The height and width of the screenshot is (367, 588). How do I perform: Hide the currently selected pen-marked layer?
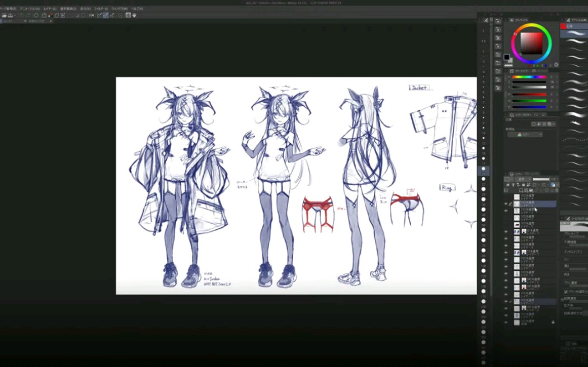pos(506,204)
